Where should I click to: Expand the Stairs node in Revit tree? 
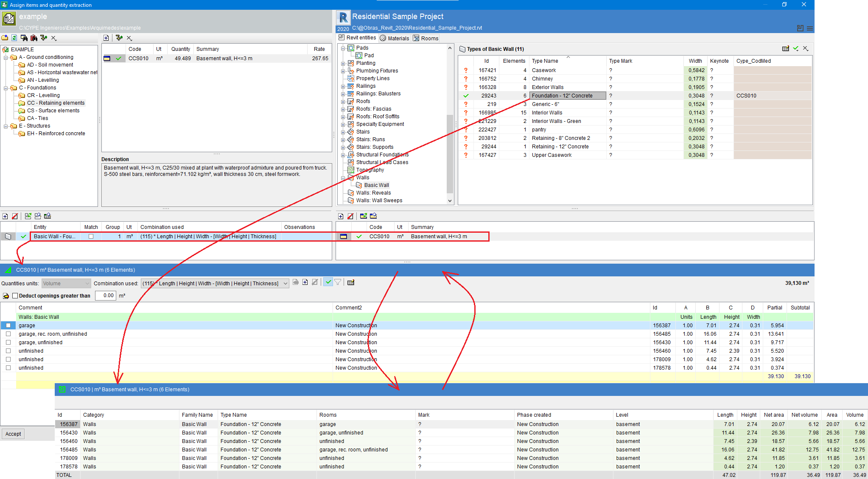[343, 132]
